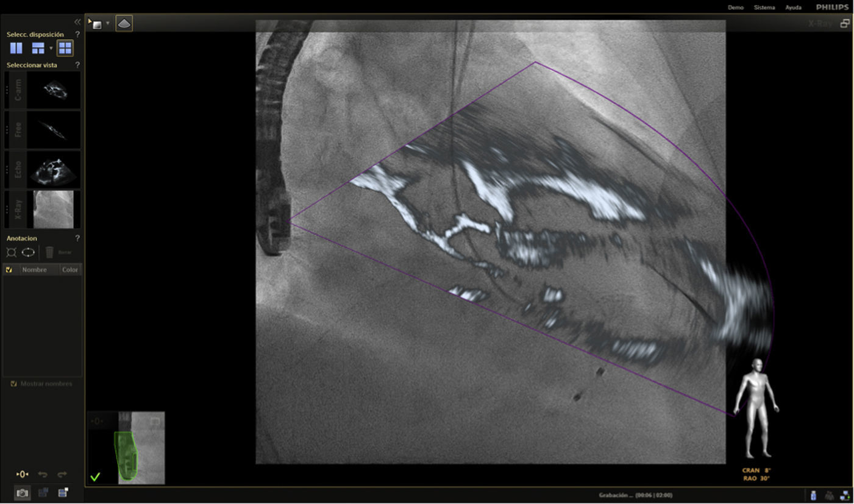The width and height of the screenshot is (854, 504).
Task: Select the Echo view thumbnail
Action: pyautogui.click(x=53, y=169)
